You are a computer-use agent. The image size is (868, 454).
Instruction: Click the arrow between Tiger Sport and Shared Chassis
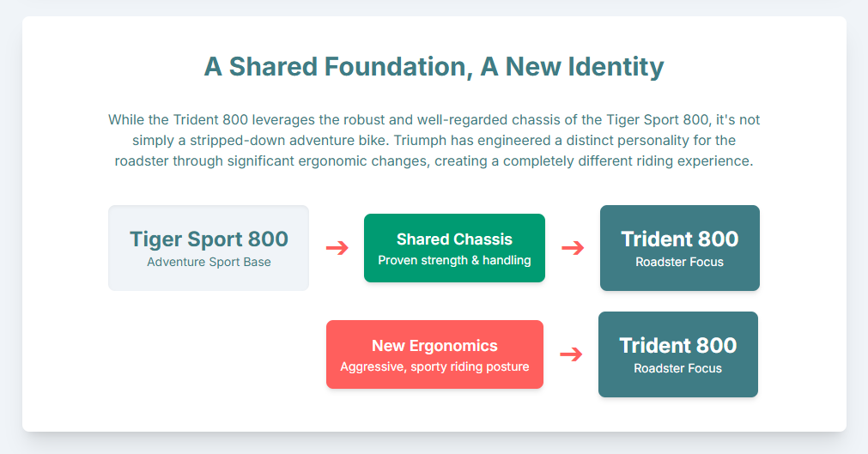click(x=337, y=248)
